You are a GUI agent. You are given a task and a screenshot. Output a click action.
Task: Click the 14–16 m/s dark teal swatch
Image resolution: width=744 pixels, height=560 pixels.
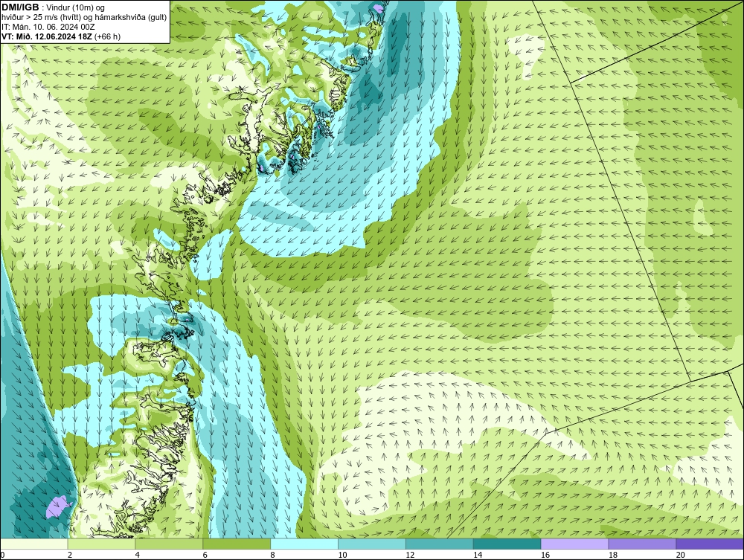[x=507, y=544]
